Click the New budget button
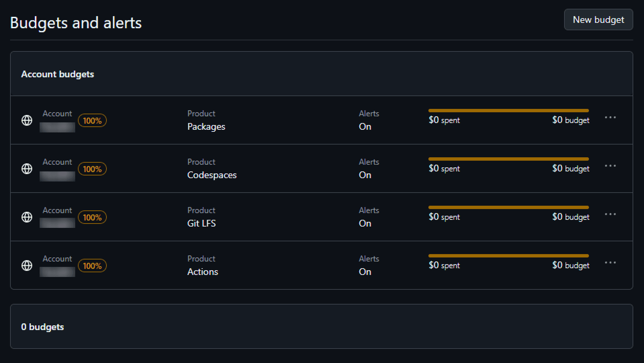This screenshot has width=644, height=363. click(598, 19)
